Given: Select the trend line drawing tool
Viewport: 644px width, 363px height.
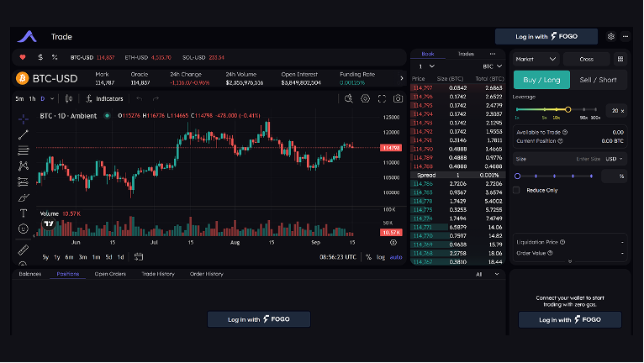Looking at the screenshot, I should [x=24, y=134].
